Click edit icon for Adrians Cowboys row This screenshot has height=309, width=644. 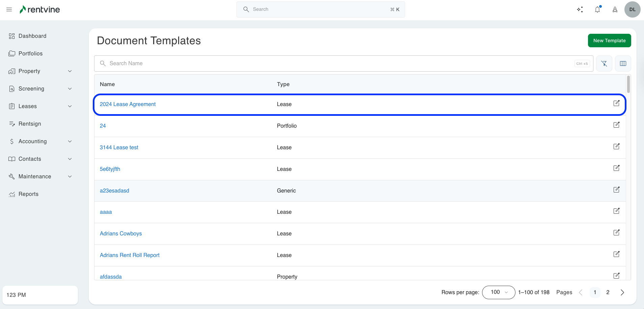616,233
